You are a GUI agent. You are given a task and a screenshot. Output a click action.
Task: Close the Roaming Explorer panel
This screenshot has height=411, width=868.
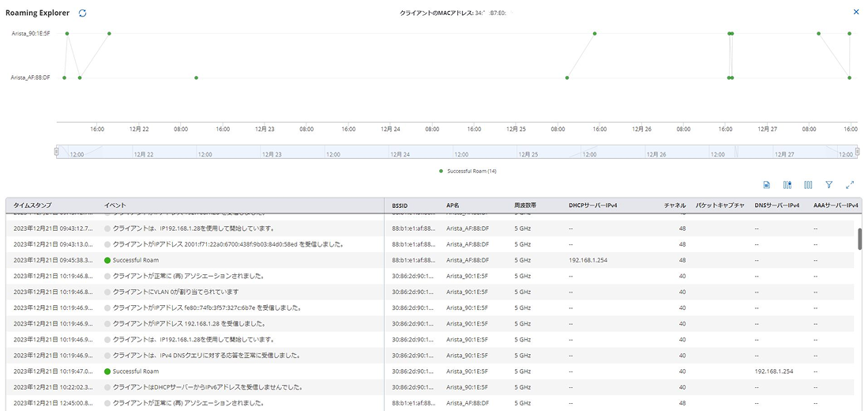(x=857, y=12)
